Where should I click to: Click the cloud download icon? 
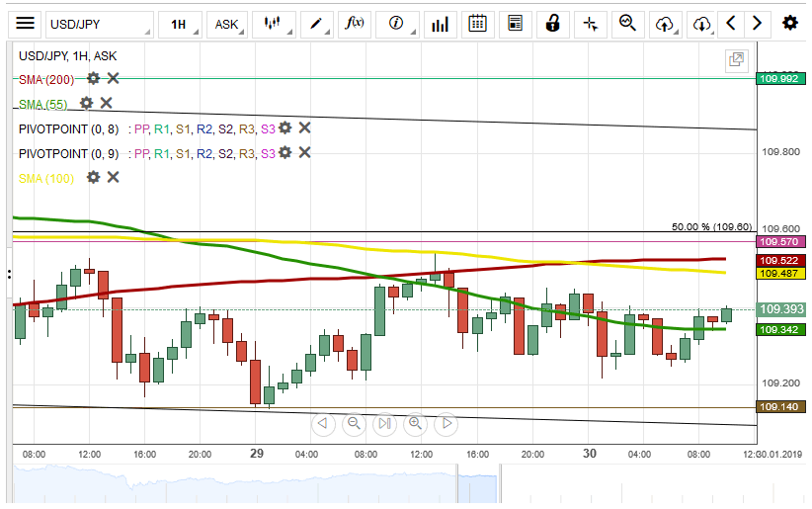(701, 24)
